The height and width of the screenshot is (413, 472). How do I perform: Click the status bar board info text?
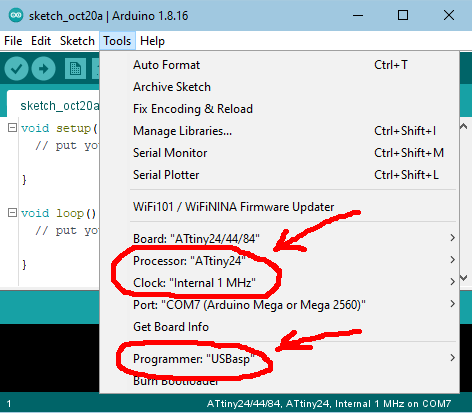(x=329, y=404)
